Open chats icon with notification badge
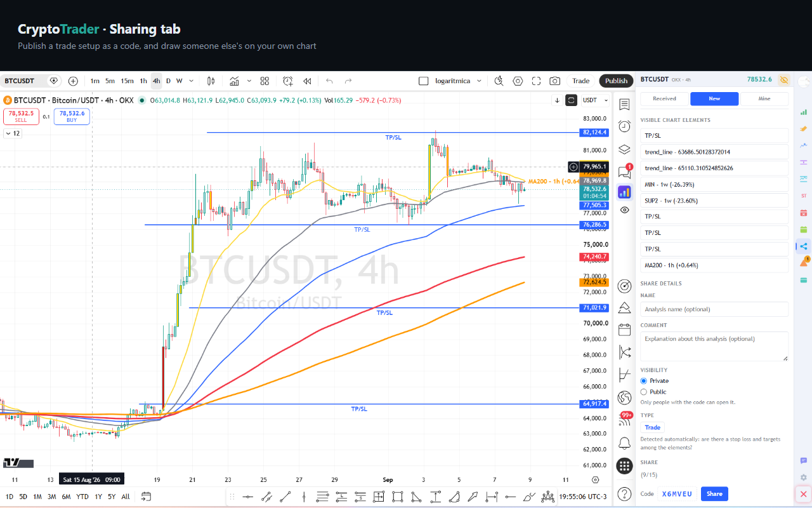812x508 pixels. [x=624, y=171]
